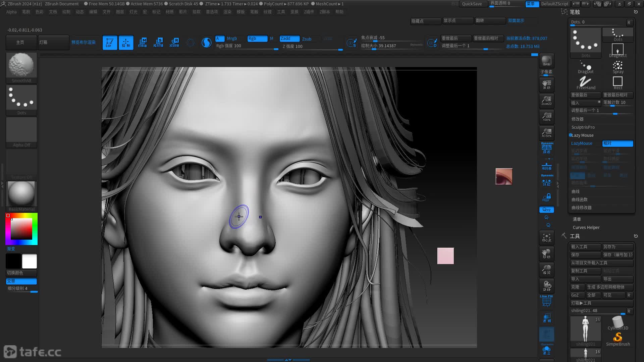The image size is (644, 362).
Task: Adjust the Z 强度 intensity slider
Action: coord(312,47)
